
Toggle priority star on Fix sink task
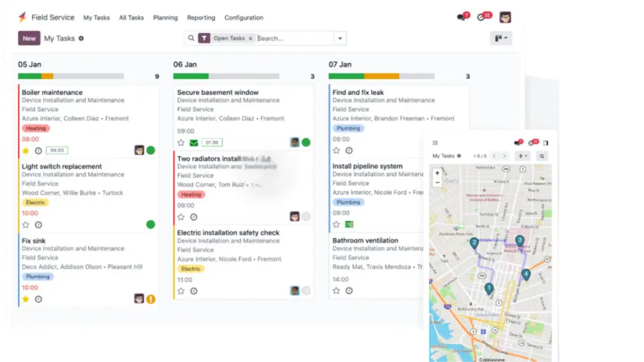click(x=26, y=299)
